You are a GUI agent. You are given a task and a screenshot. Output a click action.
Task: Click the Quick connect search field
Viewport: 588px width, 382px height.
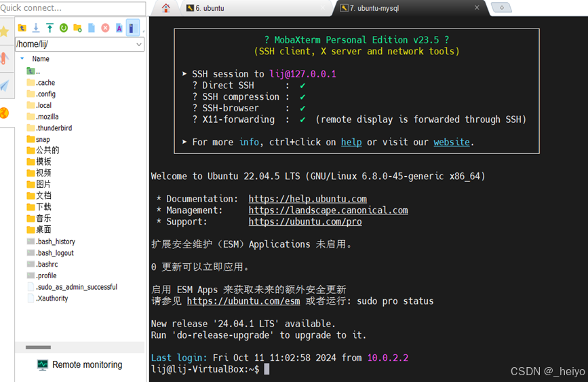pos(73,8)
